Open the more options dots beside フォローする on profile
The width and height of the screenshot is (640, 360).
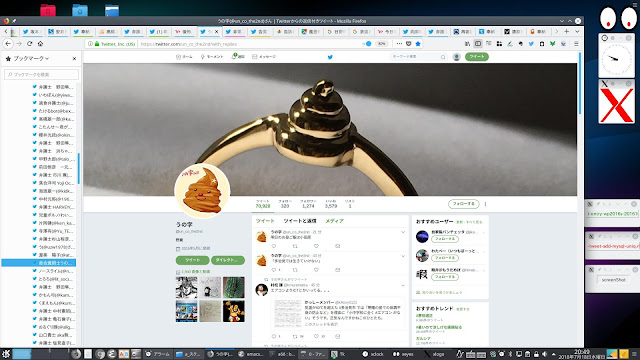pyautogui.click(x=485, y=204)
